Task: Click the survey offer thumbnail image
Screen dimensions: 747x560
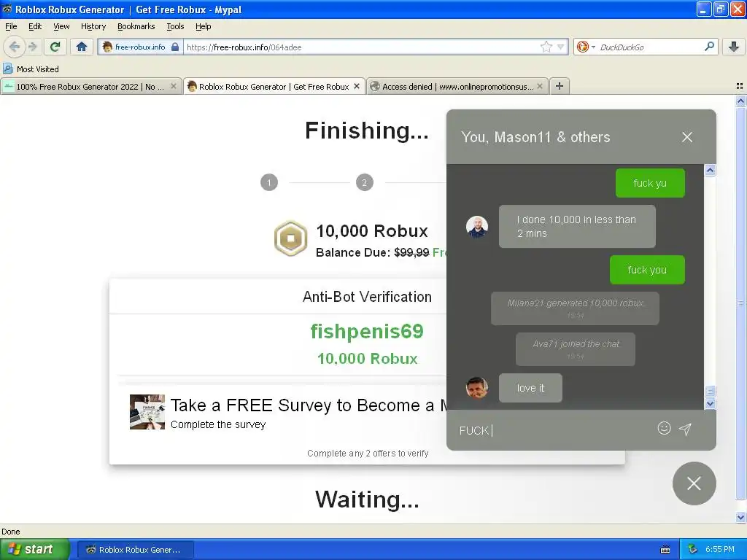Action: click(147, 412)
